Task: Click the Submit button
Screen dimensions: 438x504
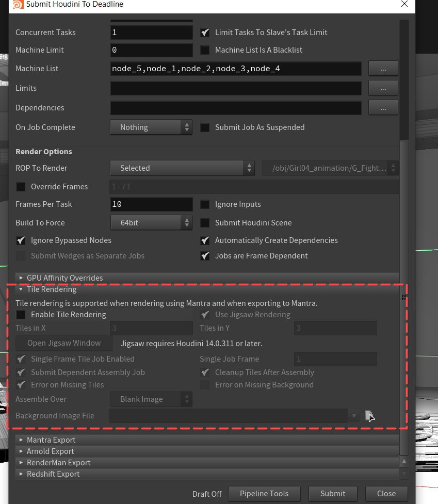Action: pos(333,493)
